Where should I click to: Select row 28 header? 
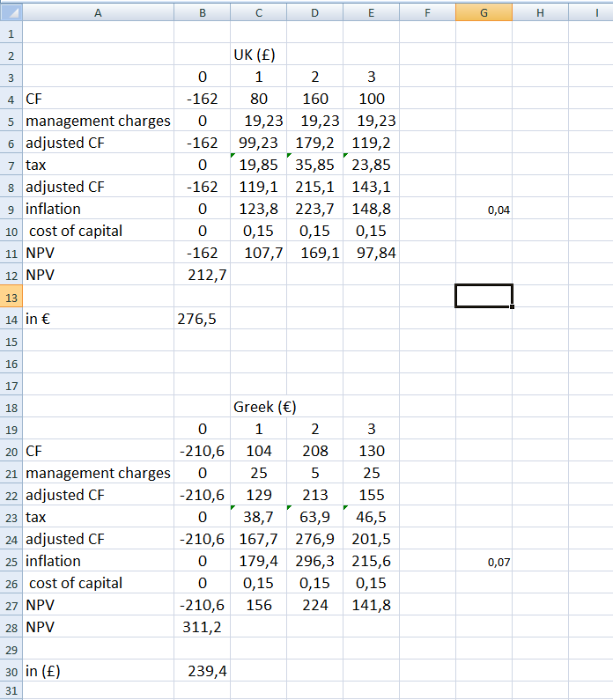(x=11, y=627)
